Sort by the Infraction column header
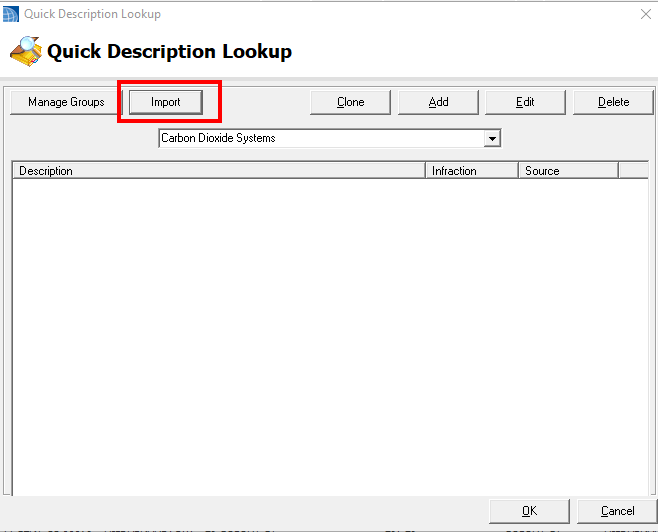 (472, 171)
